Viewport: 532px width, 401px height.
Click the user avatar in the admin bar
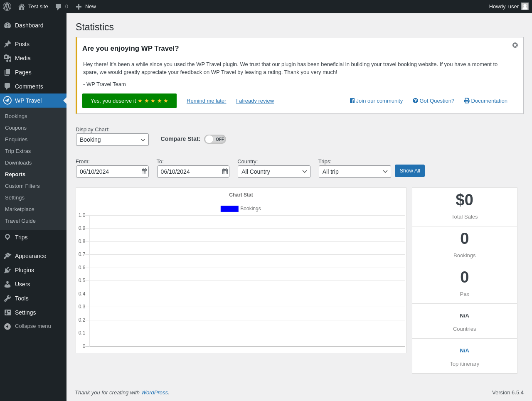(525, 7)
